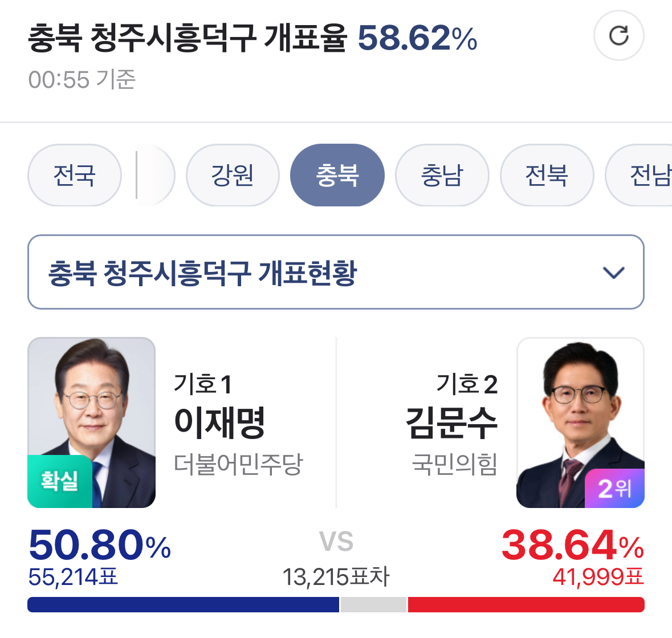672x638 pixels.
Task: Click the dropdown chevron arrow
Action: 613,273
